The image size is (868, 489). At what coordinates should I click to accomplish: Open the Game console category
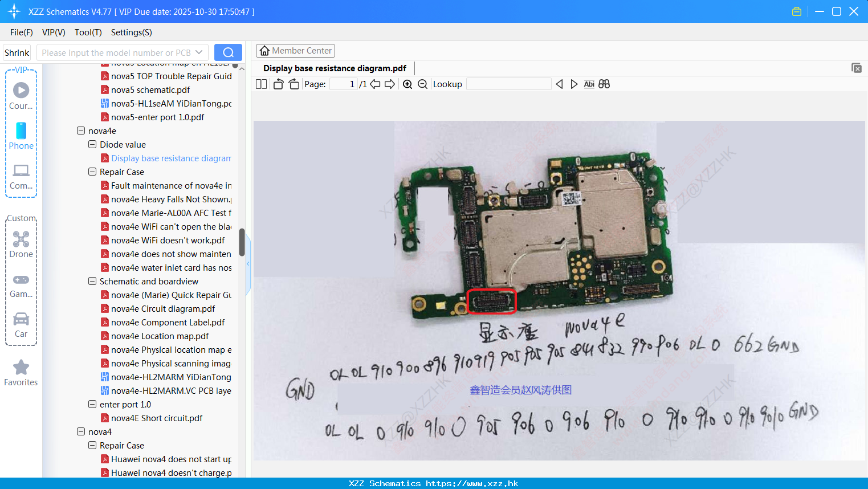[x=21, y=286]
